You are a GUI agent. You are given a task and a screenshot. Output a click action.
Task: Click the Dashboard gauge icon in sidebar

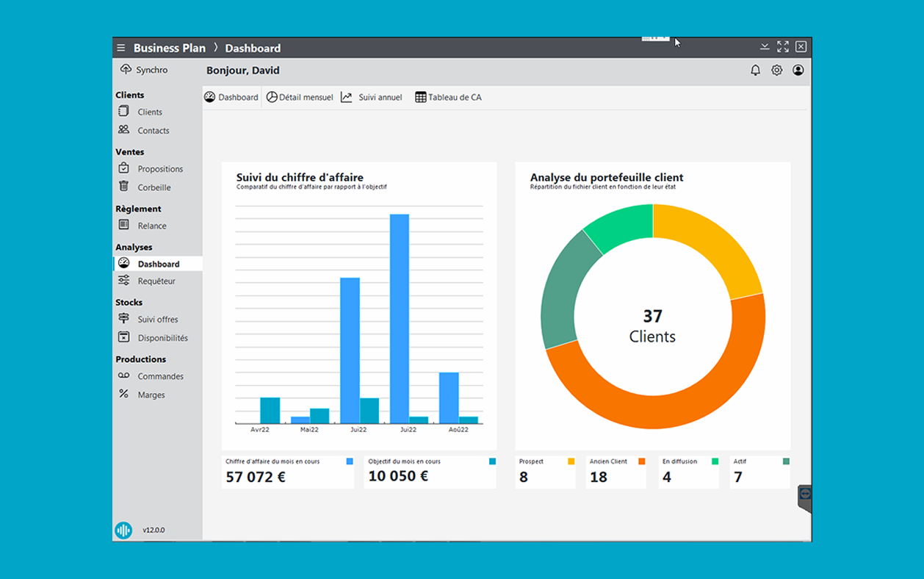click(x=123, y=263)
